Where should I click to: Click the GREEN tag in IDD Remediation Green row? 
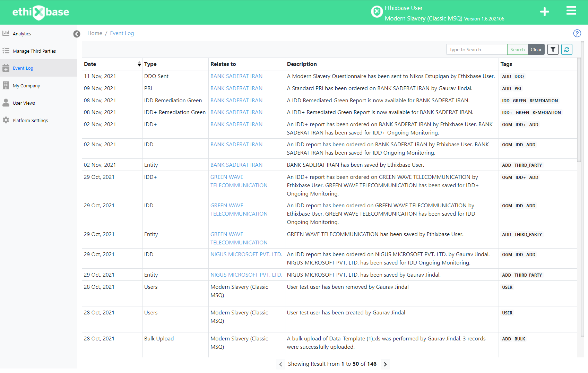519,101
